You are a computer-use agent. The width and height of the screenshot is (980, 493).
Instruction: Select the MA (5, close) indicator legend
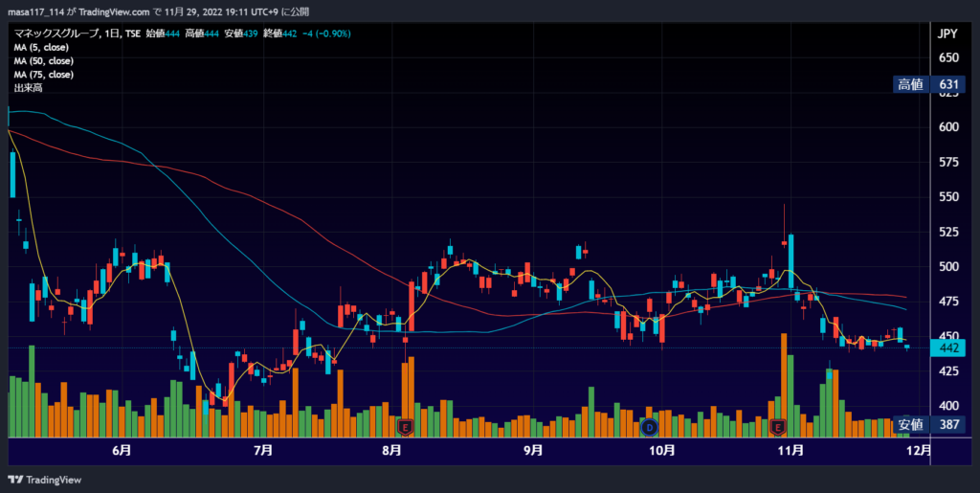(41, 48)
